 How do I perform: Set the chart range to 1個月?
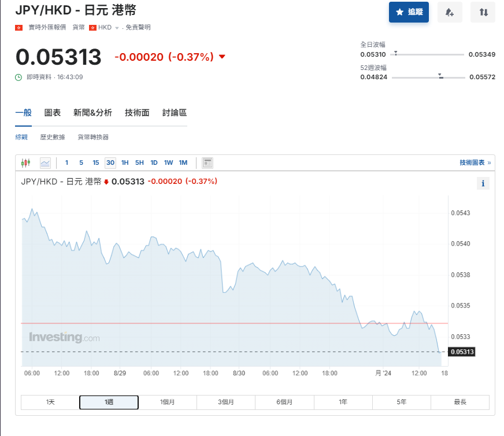tap(168, 402)
